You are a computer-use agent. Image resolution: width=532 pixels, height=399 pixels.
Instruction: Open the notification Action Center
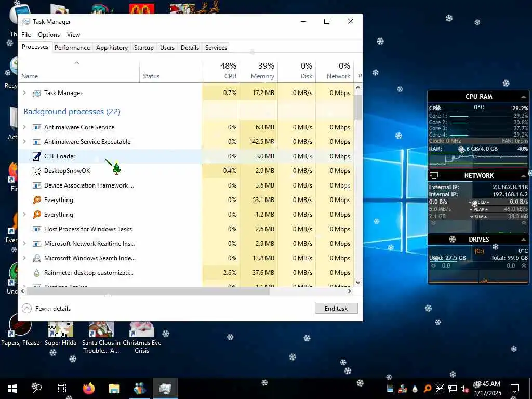(515, 389)
